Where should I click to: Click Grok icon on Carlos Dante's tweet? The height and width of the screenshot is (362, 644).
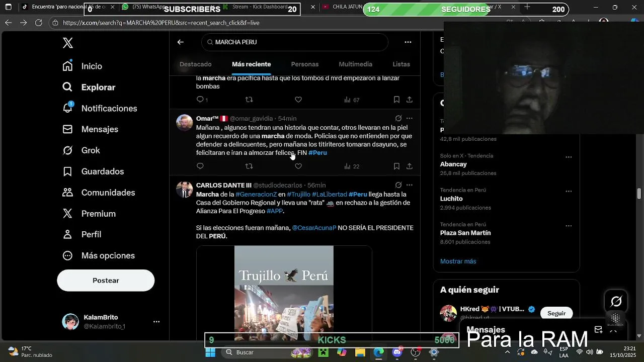pyautogui.click(x=398, y=185)
